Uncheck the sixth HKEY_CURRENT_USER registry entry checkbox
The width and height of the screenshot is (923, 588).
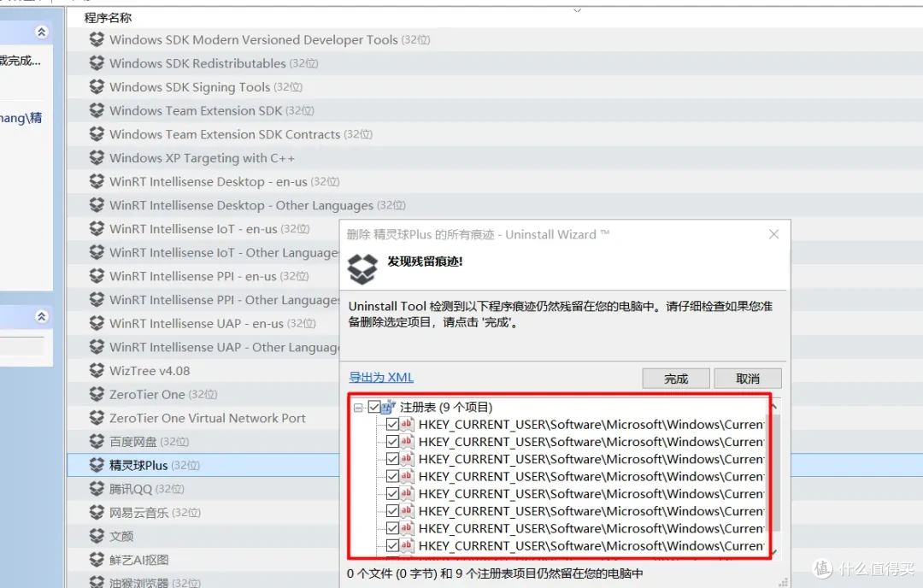coord(392,511)
